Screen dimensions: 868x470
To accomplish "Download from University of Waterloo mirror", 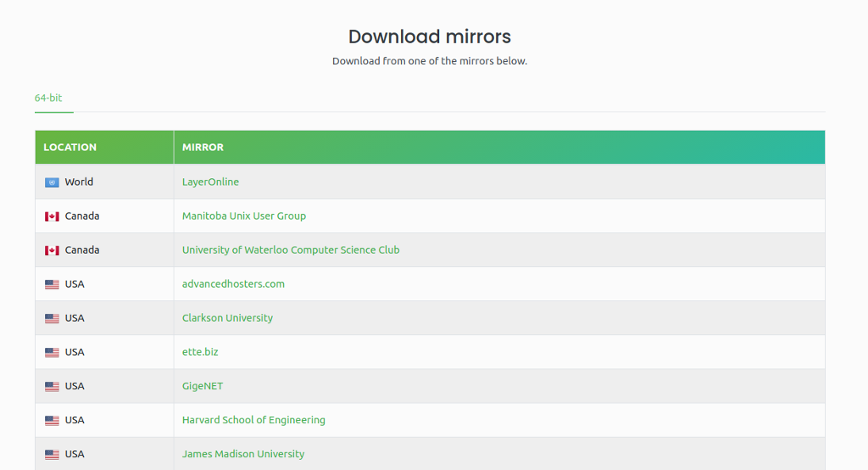I will [x=291, y=249].
